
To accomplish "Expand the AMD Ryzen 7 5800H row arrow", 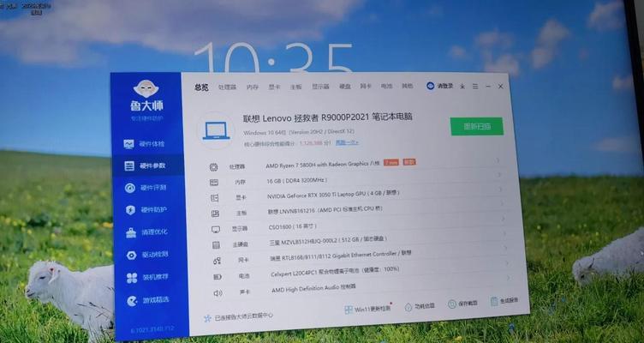I will pos(498,160).
